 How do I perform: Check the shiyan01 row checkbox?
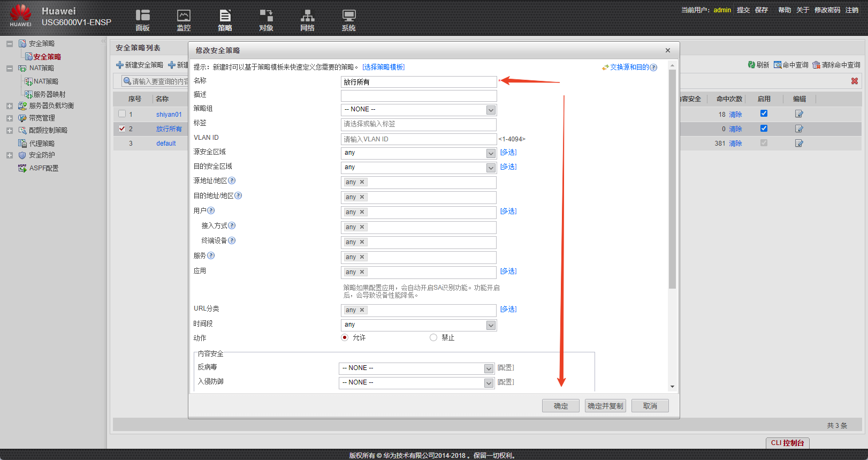122,114
